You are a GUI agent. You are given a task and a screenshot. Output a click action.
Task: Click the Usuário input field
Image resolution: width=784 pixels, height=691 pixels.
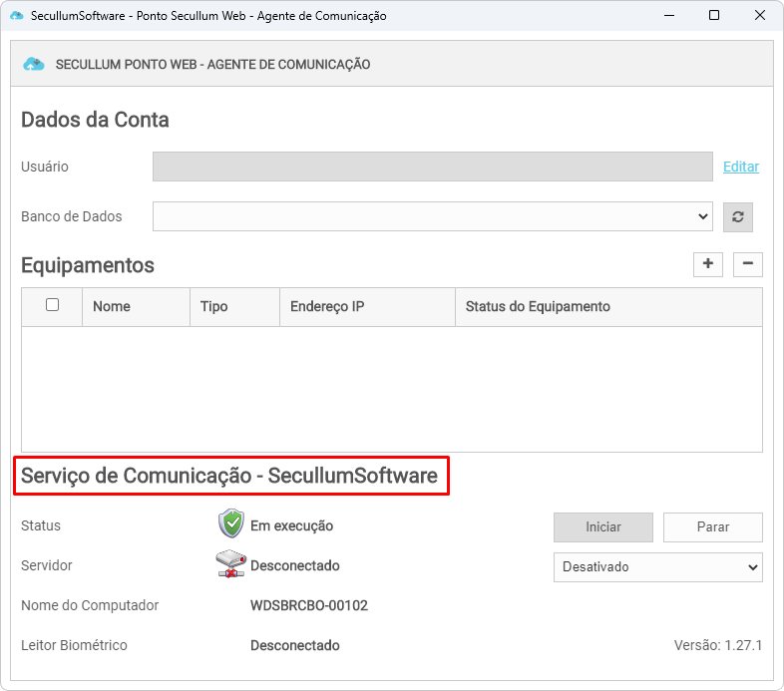[432, 167]
